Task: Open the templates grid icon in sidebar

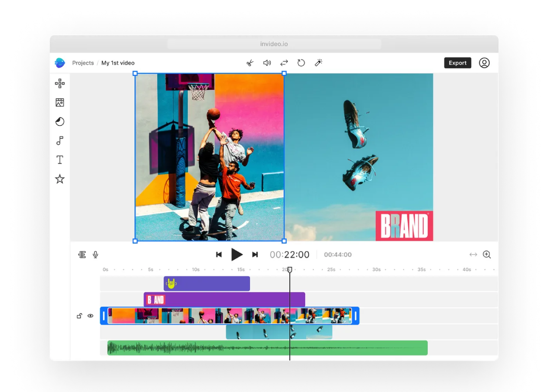Action: pyautogui.click(x=60, y=83)
